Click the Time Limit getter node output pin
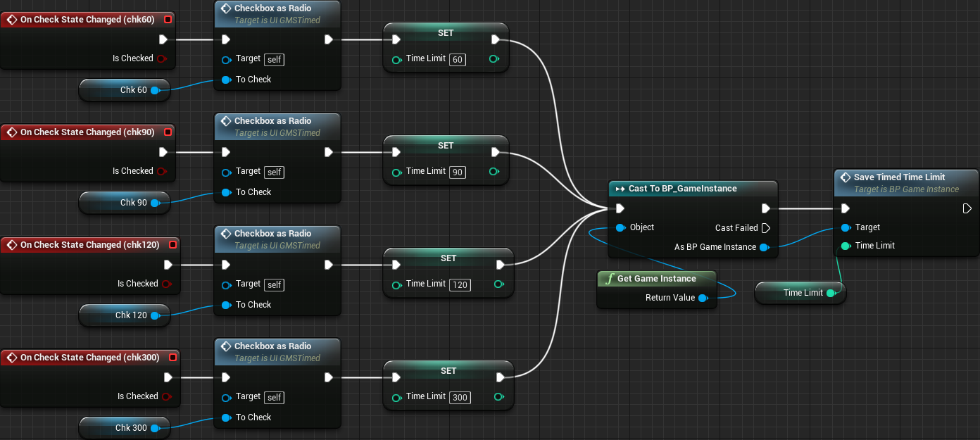Viewport: 980px width, 440px height. point(831,293)
